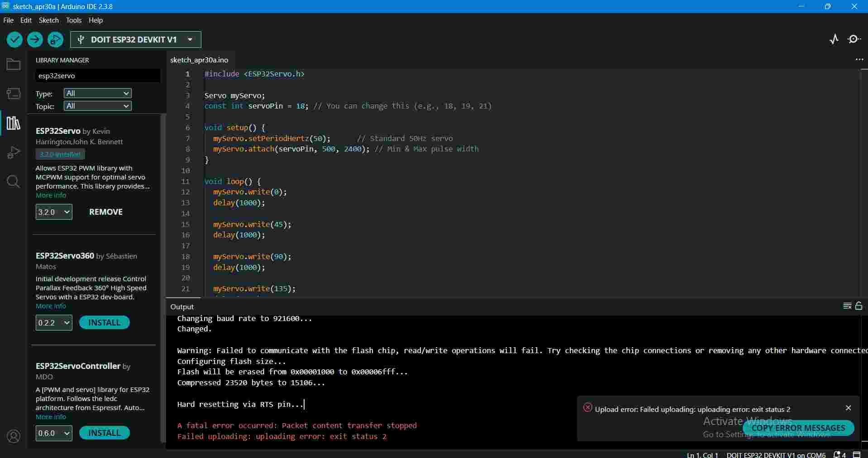Open the Edit menu
Screen dimensions: 868x458
pos(26,20)
